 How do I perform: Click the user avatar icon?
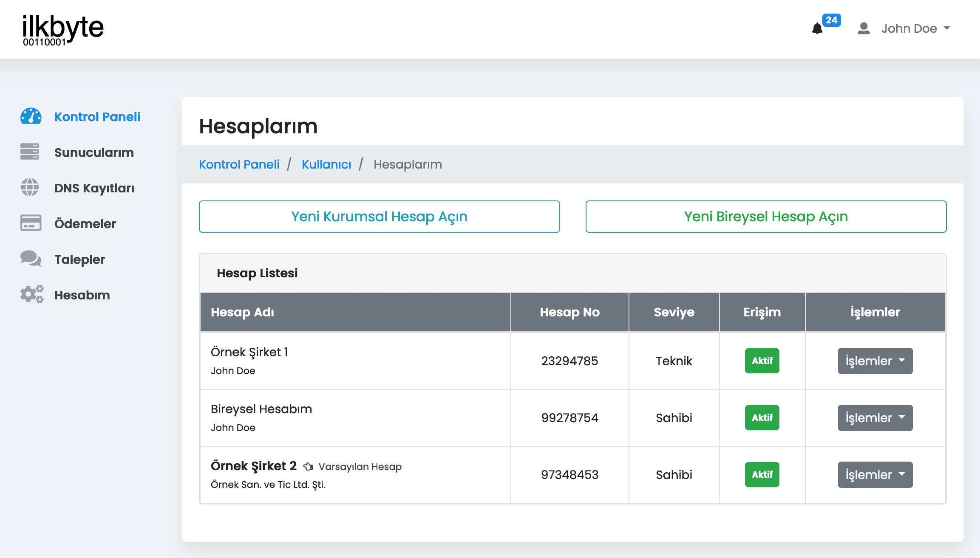tap(864, 28)
